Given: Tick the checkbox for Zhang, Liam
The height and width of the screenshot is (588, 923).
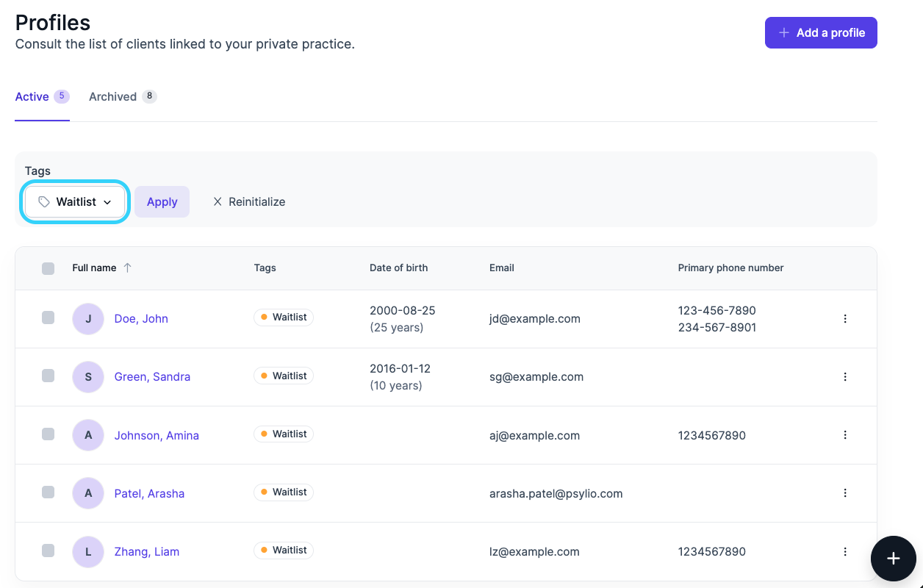Looking at the screenshot, I should tap(48, 550).
